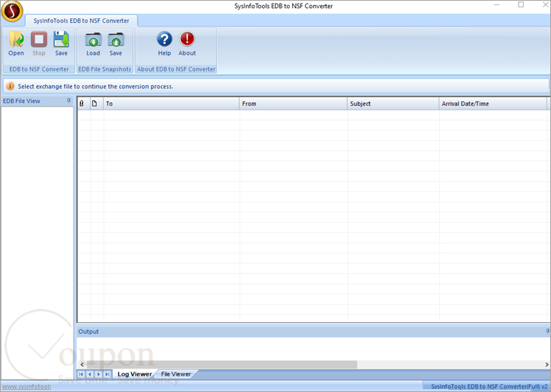Viewport: 551px width, 392px height.
Task: Pin the Output panel
Action: point(547,331)
